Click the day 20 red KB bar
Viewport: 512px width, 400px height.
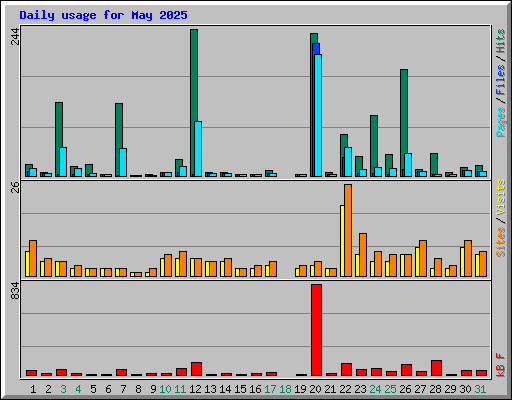click(316, 330)
